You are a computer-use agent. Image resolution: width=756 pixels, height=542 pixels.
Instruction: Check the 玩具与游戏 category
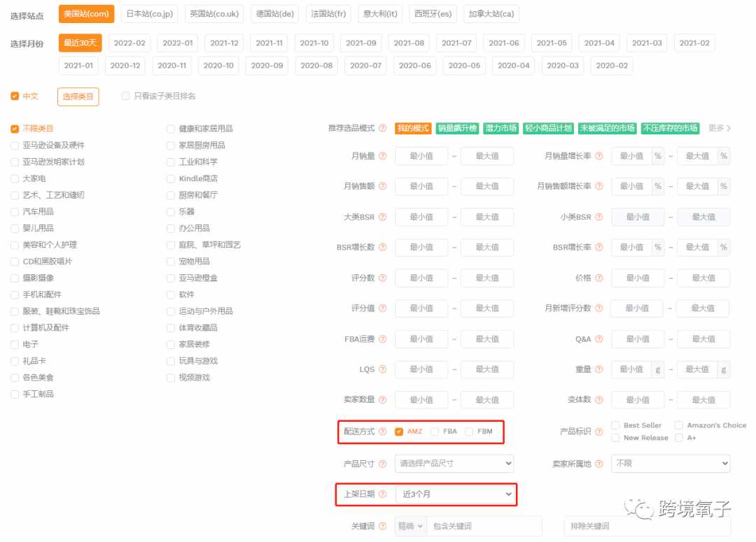point(171,362)
